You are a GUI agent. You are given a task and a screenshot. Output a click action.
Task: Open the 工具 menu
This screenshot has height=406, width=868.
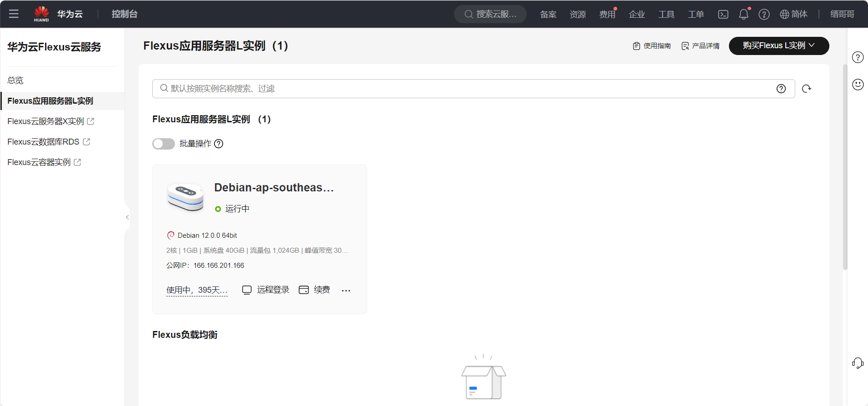click(x=666, y=14)
